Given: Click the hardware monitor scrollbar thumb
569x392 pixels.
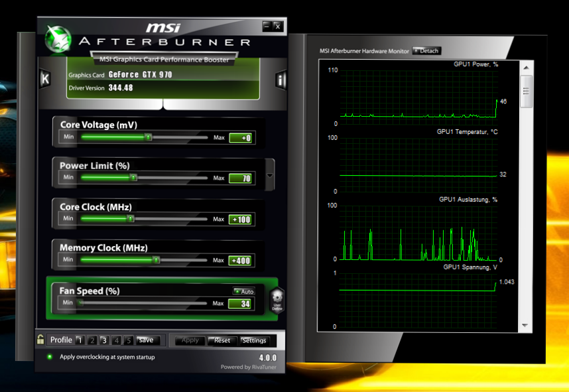Looking at the screenshot, I should point(526,91).
